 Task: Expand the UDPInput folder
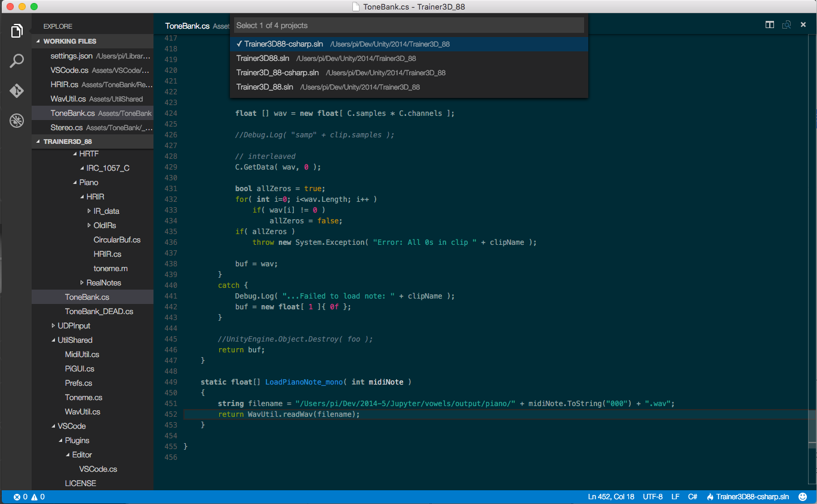53,326
